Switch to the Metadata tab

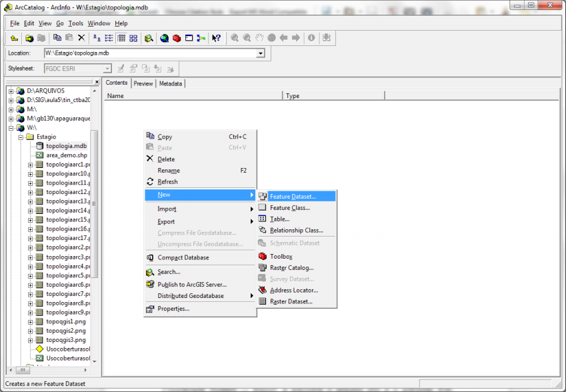[x=171, y=84]
